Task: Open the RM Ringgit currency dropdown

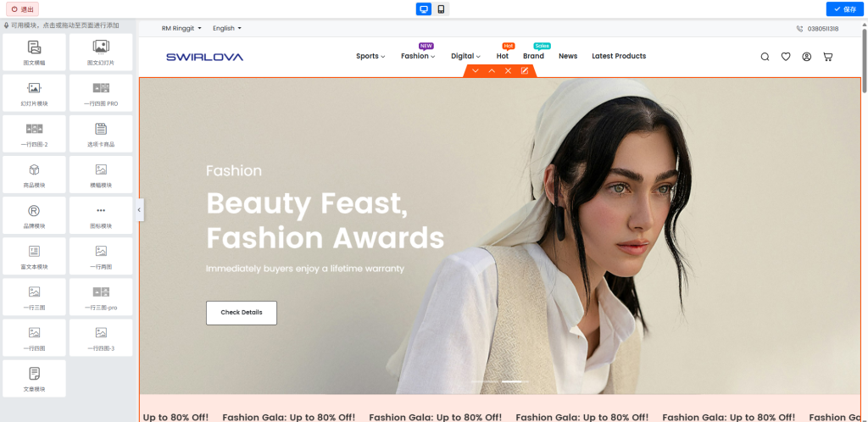Action: (181, 28)
